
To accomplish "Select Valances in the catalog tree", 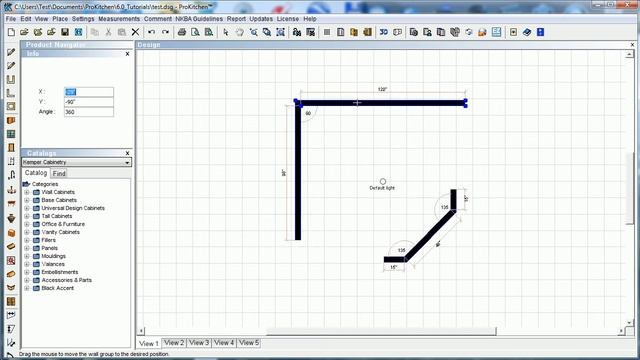I will pyautogui.click(x=53, y=264).
